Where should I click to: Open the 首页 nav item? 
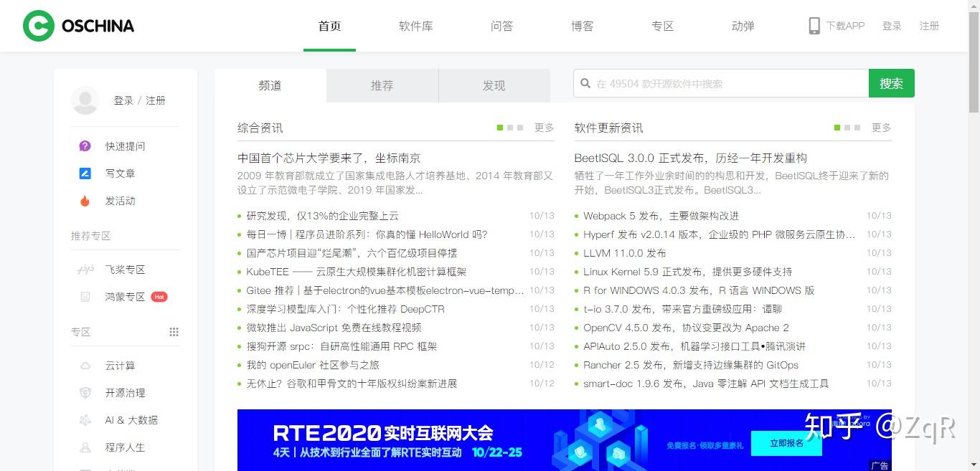click(x=329, y=26)
